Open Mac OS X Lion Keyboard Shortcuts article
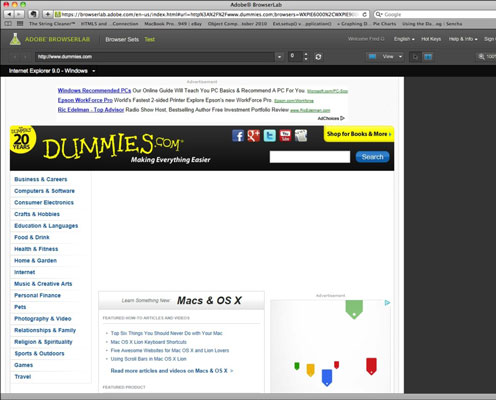 pyautogui.click(x=148, y=342)
